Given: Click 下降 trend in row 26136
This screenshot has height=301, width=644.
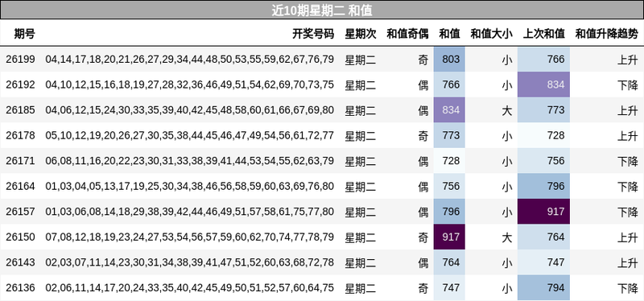Looking at the screenshot, I should pyautogui.click(x=628, y=288).
